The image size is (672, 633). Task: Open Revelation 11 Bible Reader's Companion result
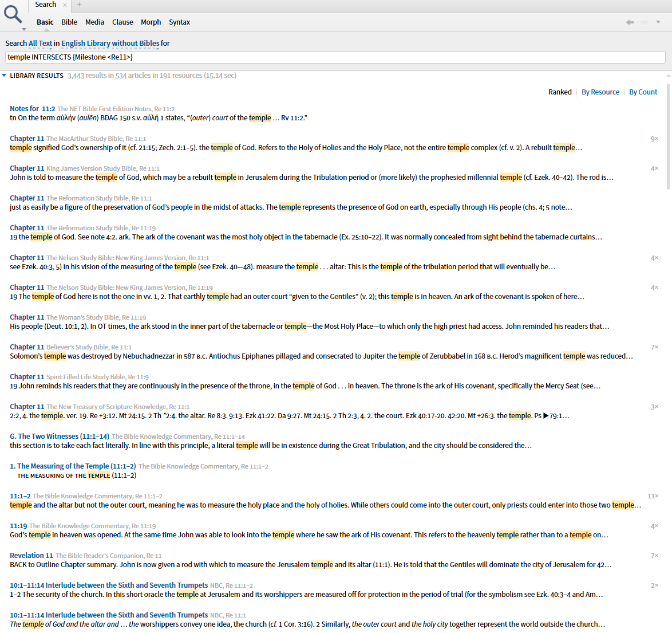(x=31, y=555)
